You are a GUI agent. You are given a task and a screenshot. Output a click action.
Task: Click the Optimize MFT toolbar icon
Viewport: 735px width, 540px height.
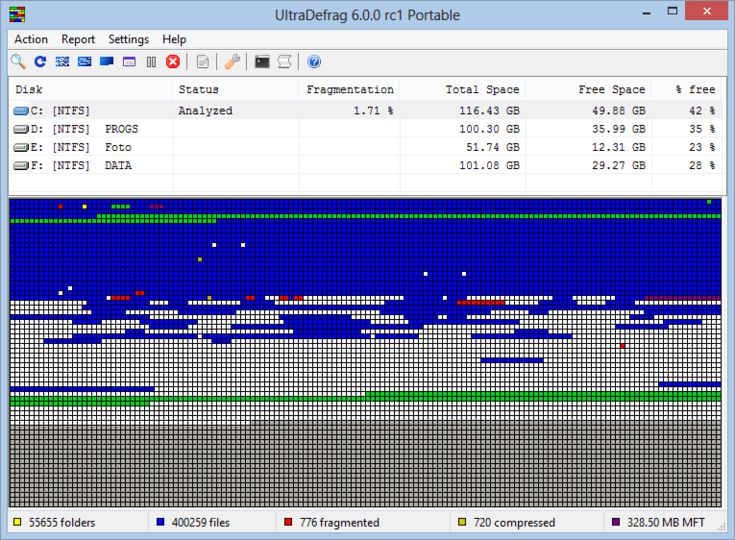[x=129, y=61]
